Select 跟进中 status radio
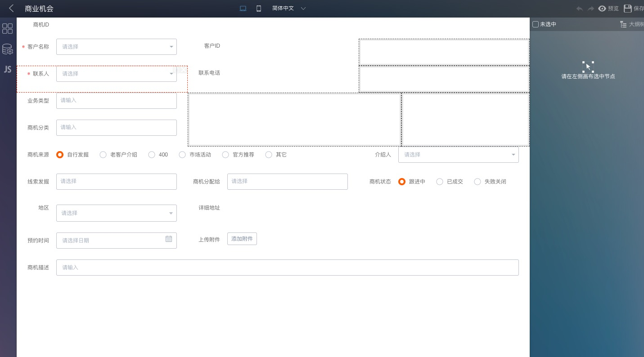The image size is (644, 357). click(402, 182)
